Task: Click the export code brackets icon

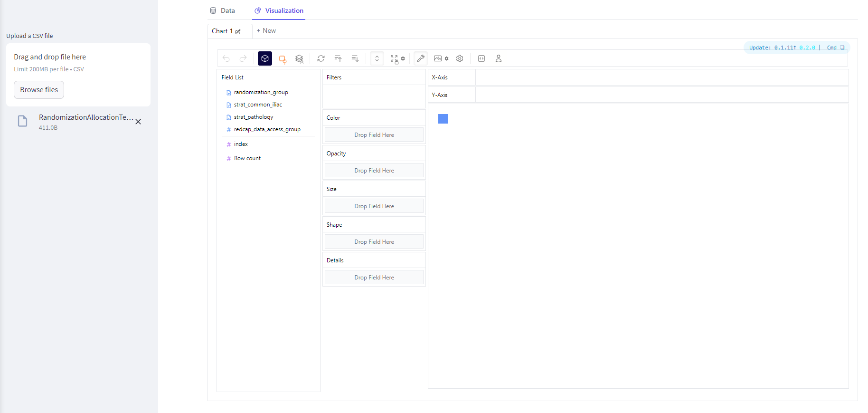Action: pos(481,58)
